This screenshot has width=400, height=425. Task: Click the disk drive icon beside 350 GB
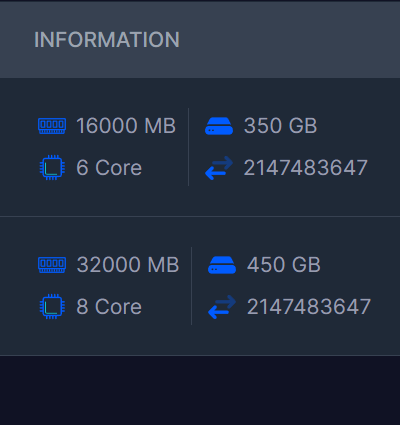click(219, 126)
